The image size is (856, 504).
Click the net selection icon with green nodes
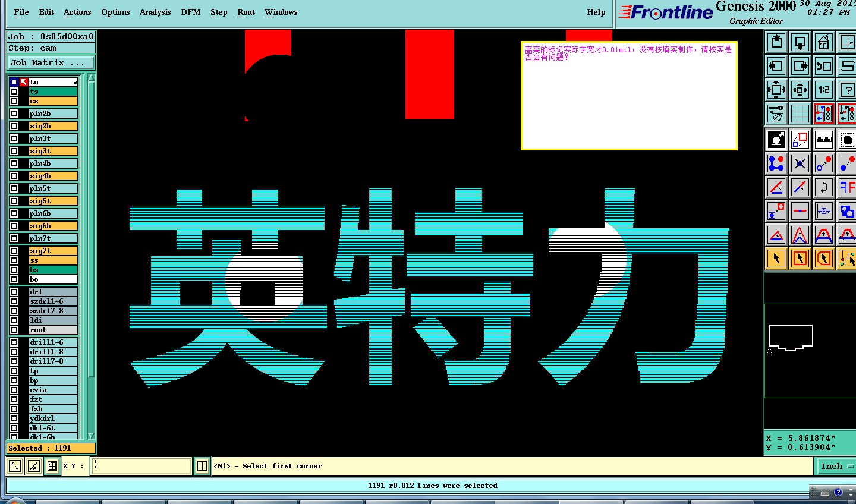tap(846, 259)
